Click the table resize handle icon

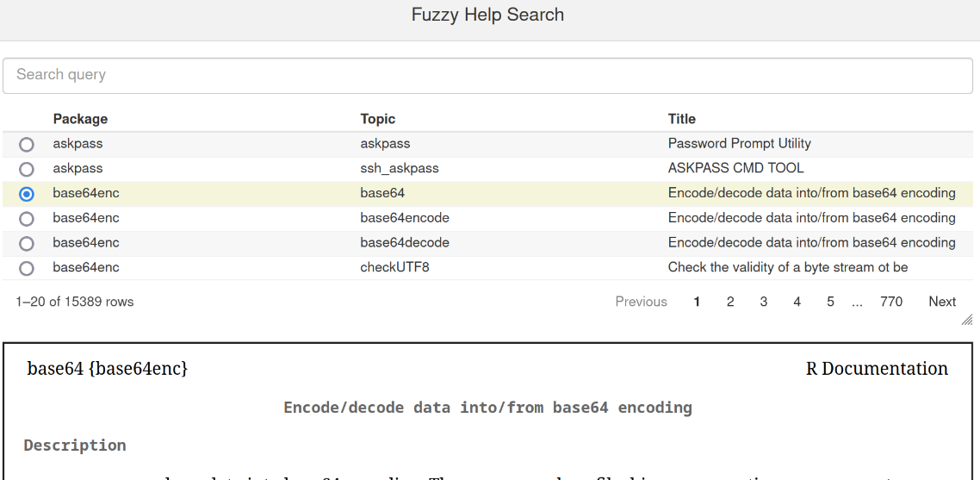(966, 320)
